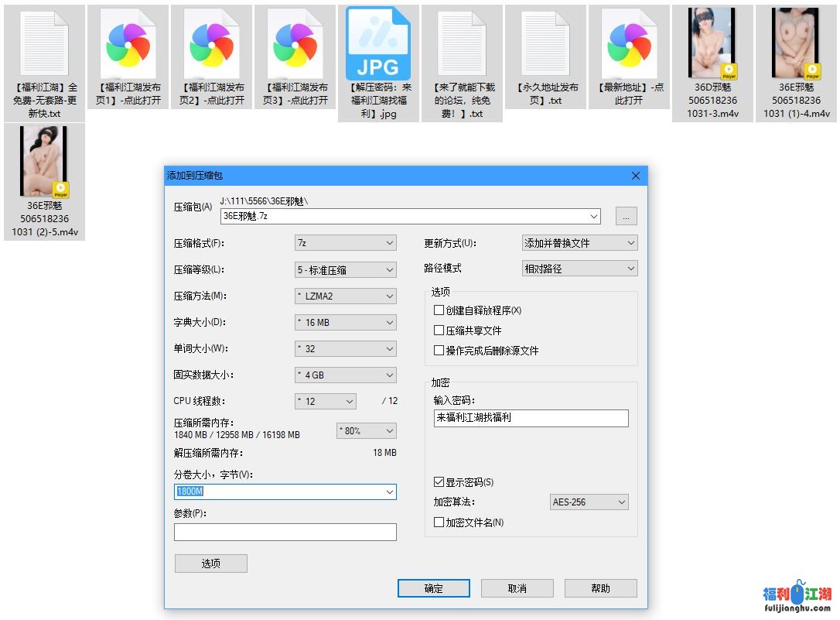Click the 发布页3 pinwheel shortcut icon
The width and height of the screenshot is (840, 620).
tap(295, 44)
